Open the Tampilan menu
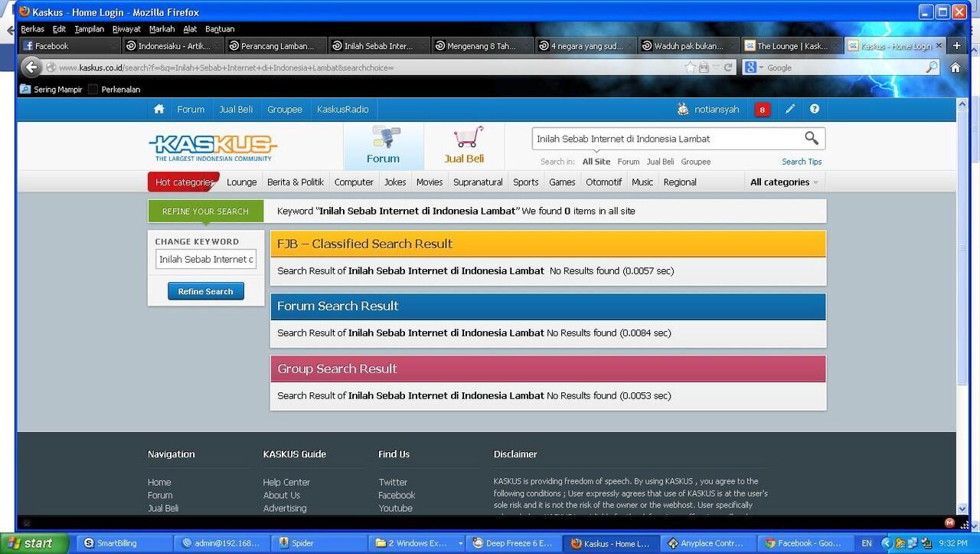The height and width of the screenshot is (554, 980). (x=89, y=29)
